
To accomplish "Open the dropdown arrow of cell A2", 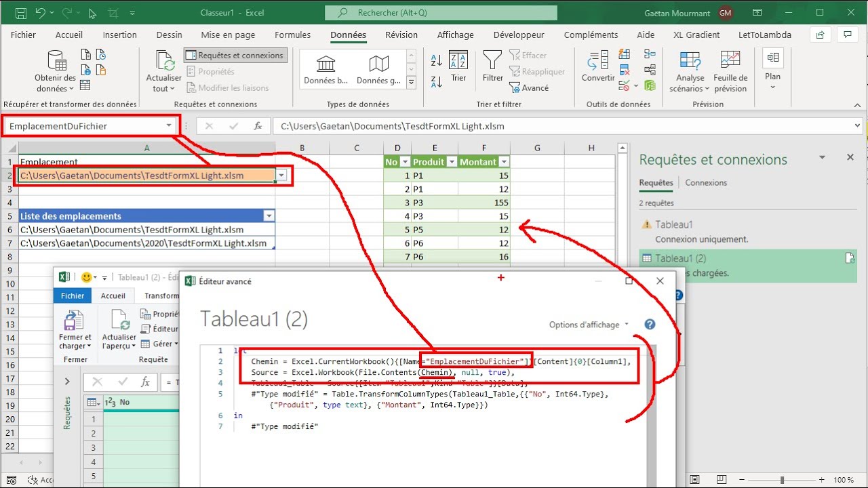I will 281,176.
